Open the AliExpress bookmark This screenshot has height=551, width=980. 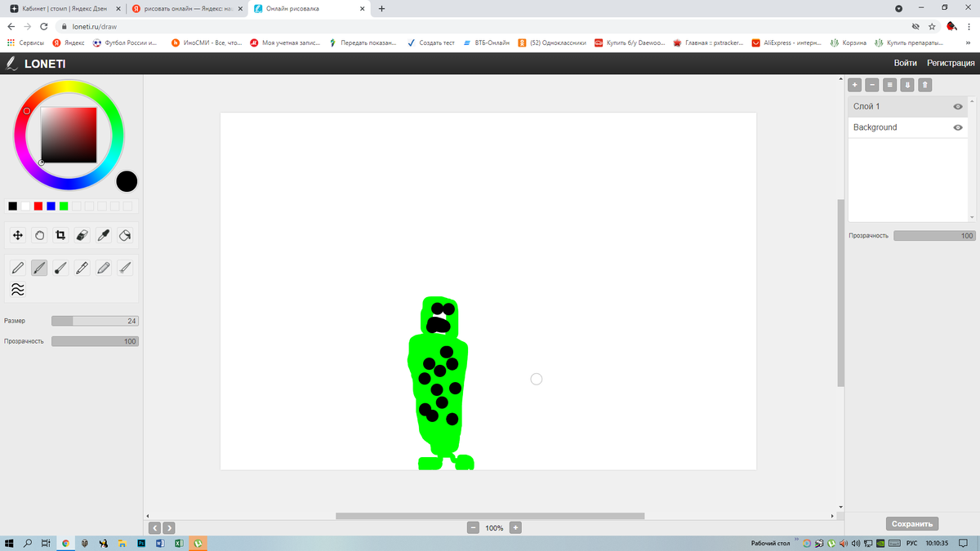(786, 42)
